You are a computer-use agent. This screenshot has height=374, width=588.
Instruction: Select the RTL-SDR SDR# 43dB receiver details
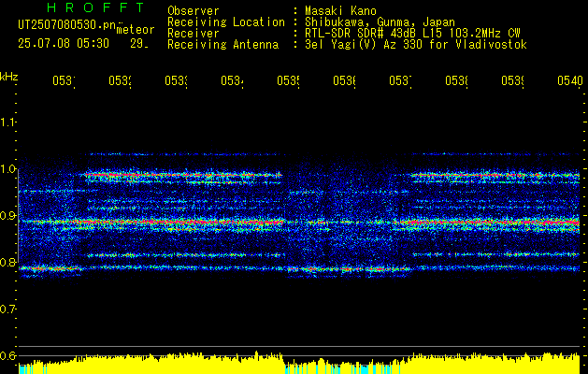[412, 34]
